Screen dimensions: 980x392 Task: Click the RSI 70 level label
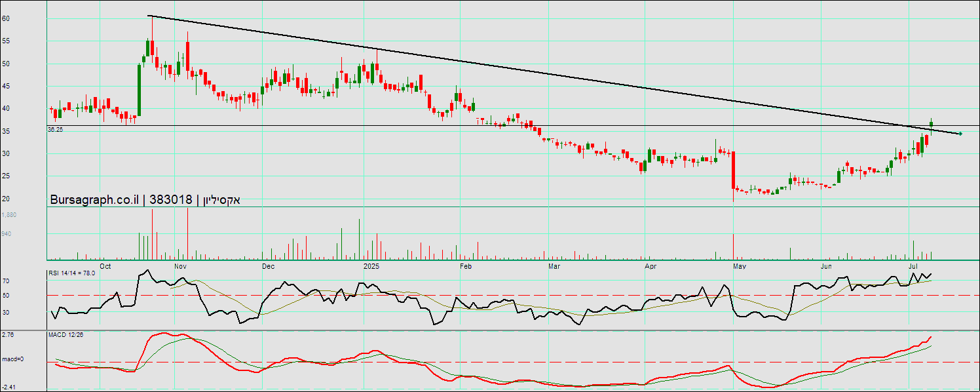(x=5, y=281)
